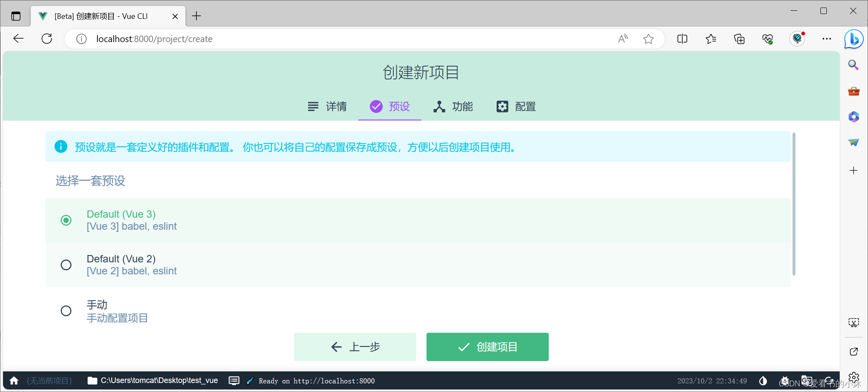Switch to the 配置 tab

516,106
